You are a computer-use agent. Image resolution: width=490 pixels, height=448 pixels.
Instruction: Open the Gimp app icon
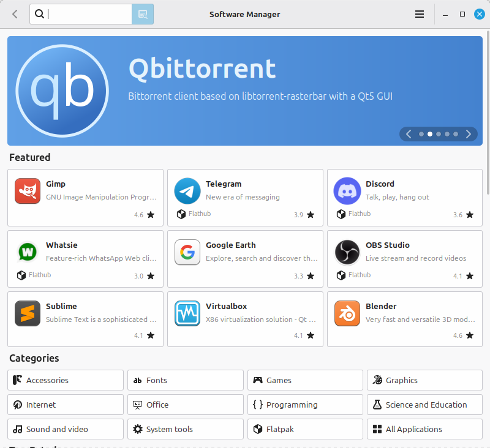28,191
